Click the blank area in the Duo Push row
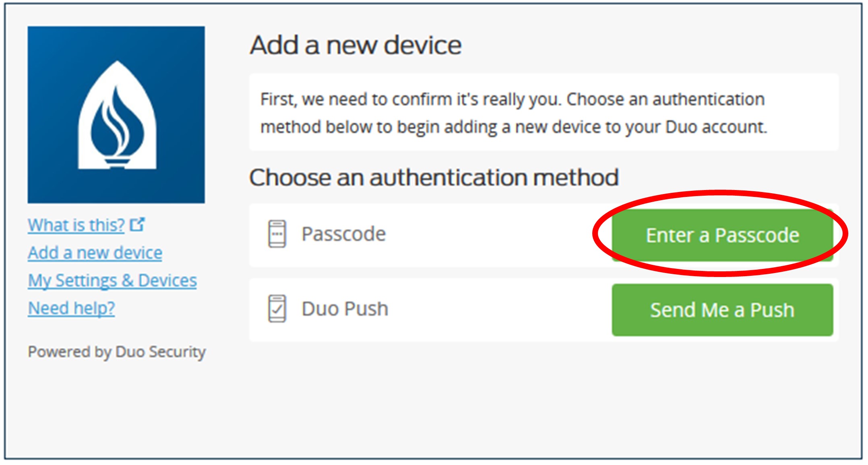This screenshot has width=868, height=465. (499, 310)
